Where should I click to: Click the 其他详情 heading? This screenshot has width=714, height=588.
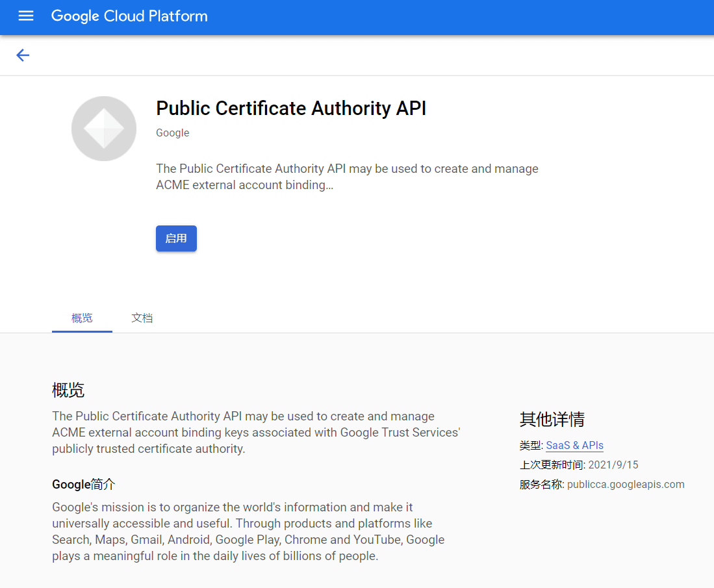click(x=552, y=419)
